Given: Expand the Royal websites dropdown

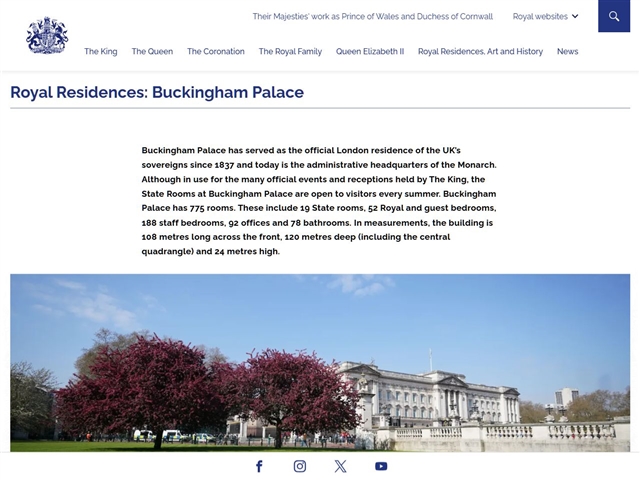Looking at the screenshot, I should (545, 16).
